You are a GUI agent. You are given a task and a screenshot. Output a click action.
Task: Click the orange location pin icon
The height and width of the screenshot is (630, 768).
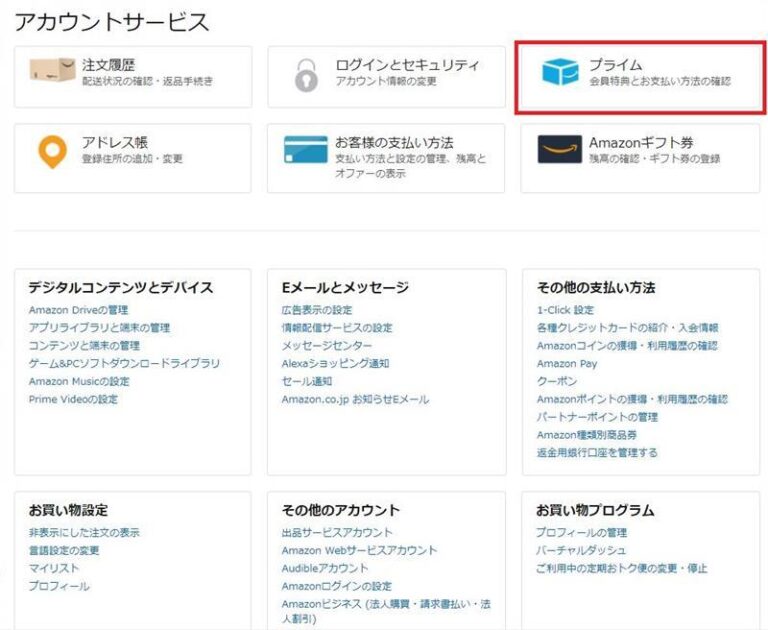pyautogui.click(x=53, y=152)
